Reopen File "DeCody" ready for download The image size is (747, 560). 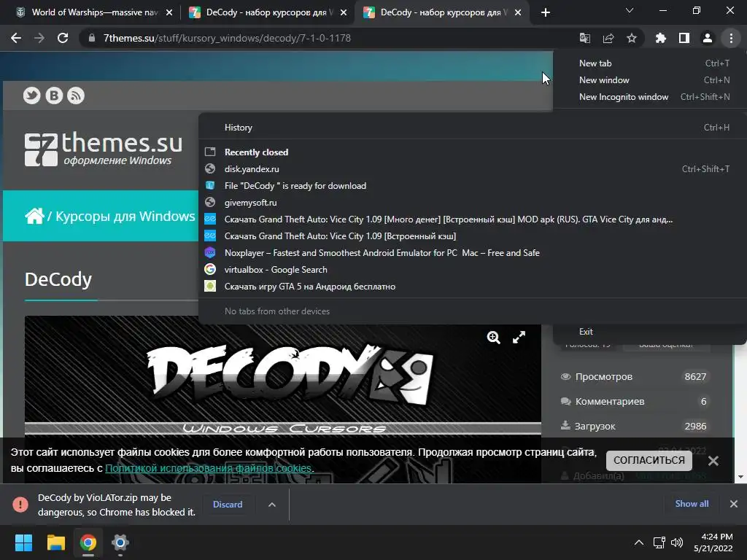tap(473, 186)
